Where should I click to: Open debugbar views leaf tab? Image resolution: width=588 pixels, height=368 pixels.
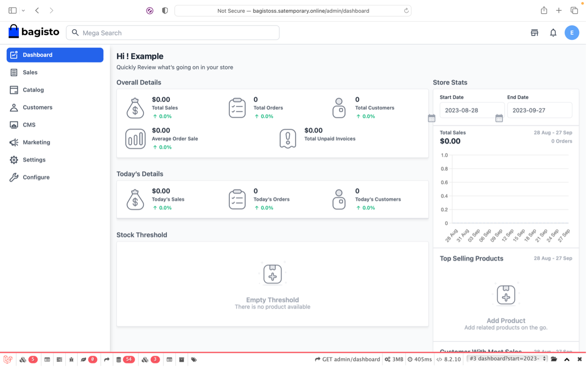click(88, 360)
